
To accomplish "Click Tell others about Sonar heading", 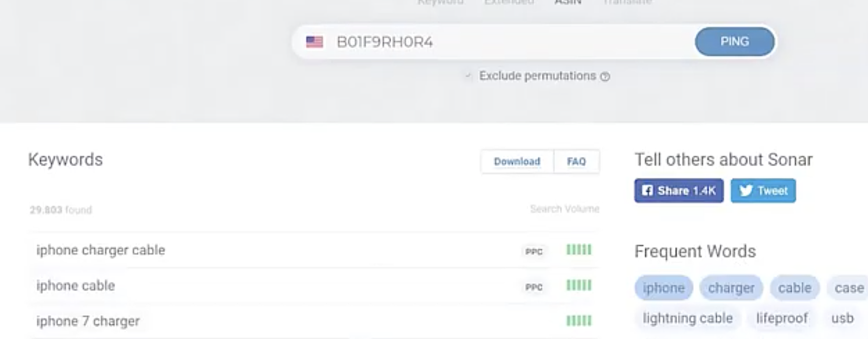I will 724,160.
